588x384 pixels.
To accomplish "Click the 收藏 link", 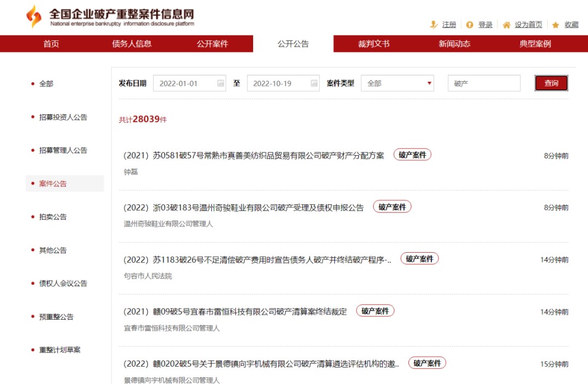I will click(572, 25).
